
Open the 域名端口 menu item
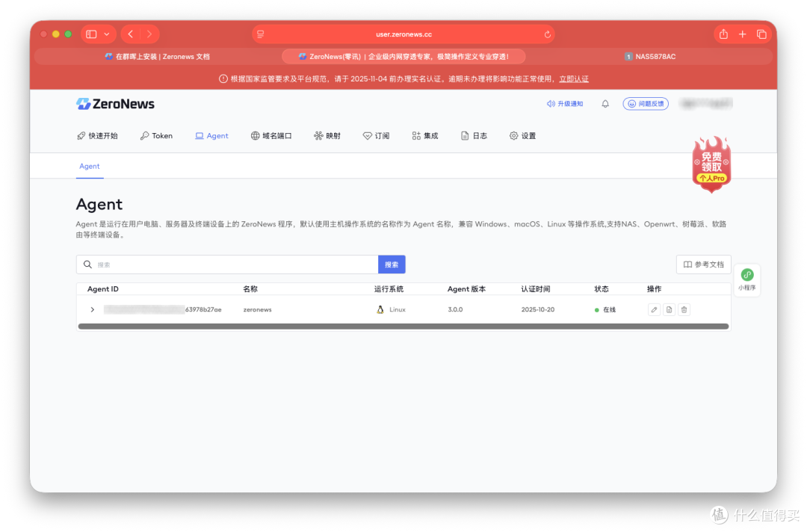tap(271, 136)
